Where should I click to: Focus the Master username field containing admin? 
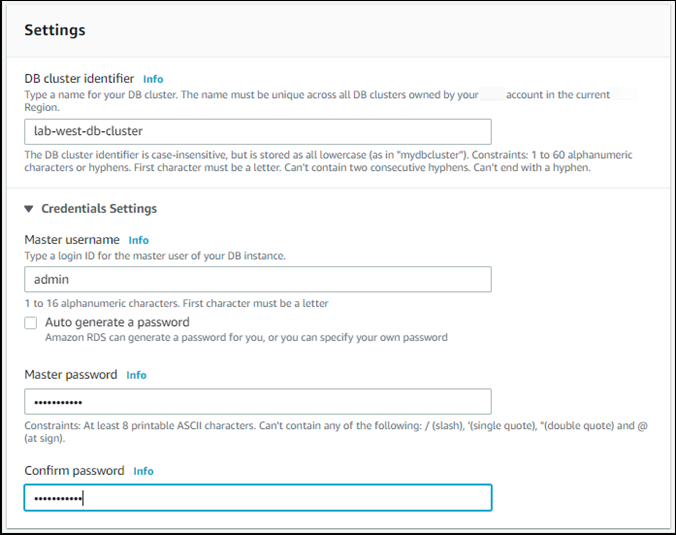(x=257, y=279)
